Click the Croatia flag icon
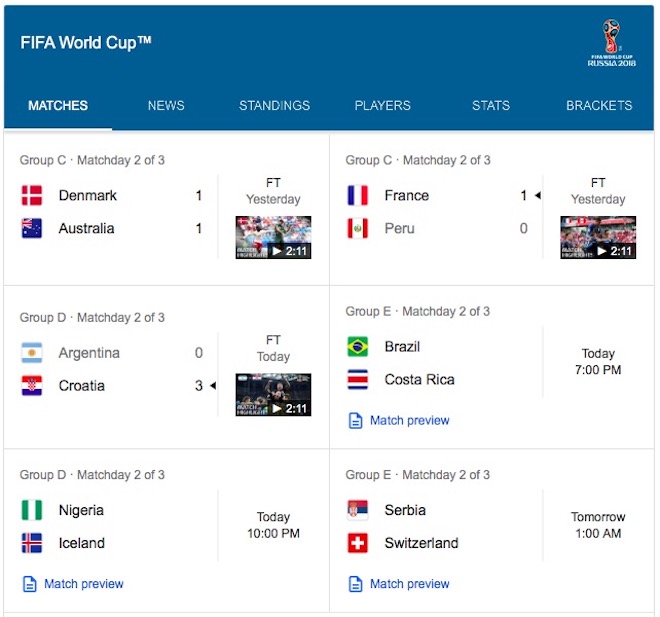Screen dimensions: 660x617 click(x=32, y=386)
